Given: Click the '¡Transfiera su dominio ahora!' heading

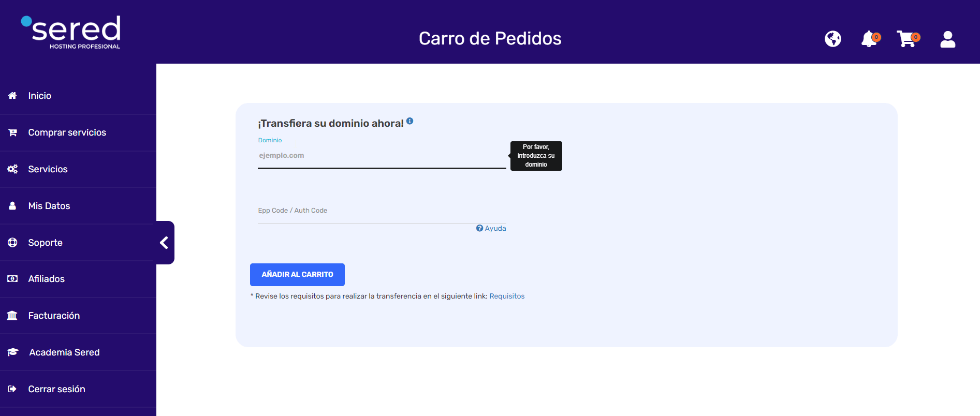Looking at the screenshot, I should point(331,123).
